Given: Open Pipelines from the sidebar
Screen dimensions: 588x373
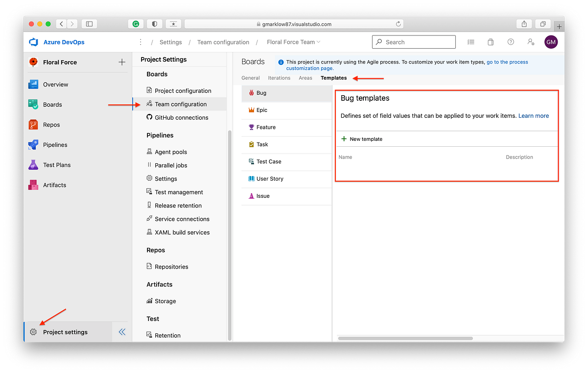Looking at the screenshot, I should pos(56,144).
